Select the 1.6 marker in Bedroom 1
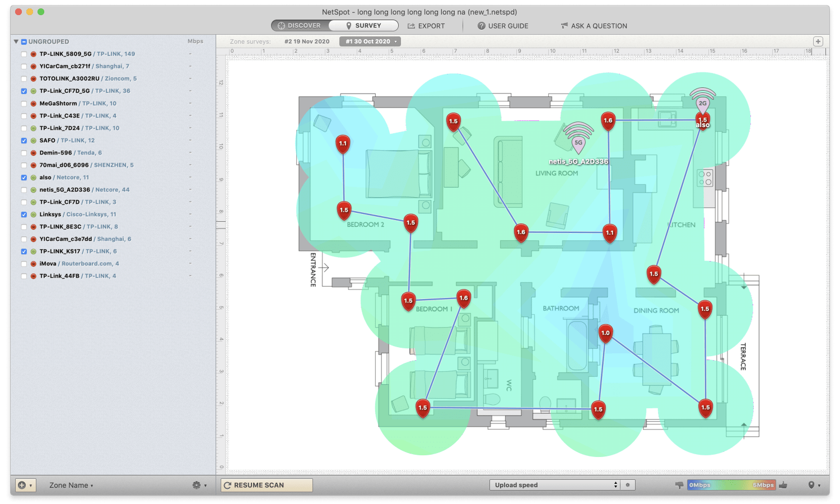Viewport: 840px width, 504px height. [464, 299]
